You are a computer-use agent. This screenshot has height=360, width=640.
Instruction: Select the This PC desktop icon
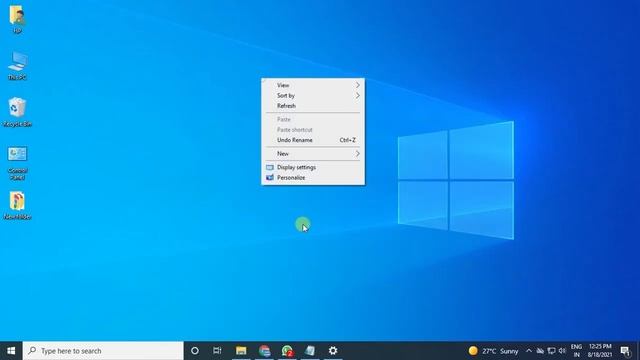pos(17,65)
